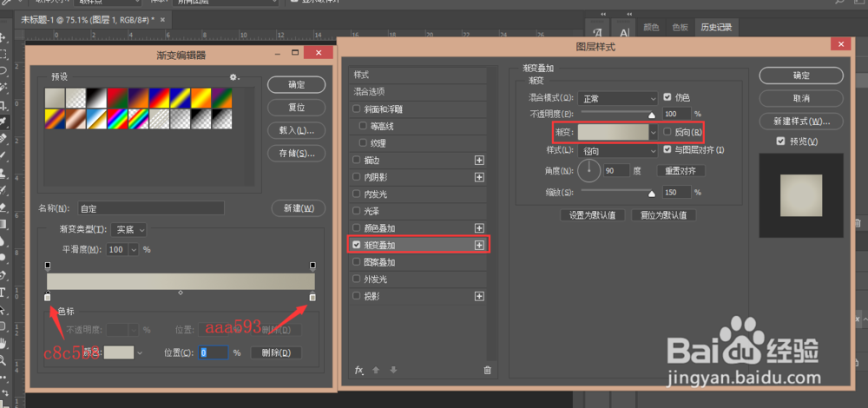Click 取消 in the Layer Style dialog

(x=801, y=98)
